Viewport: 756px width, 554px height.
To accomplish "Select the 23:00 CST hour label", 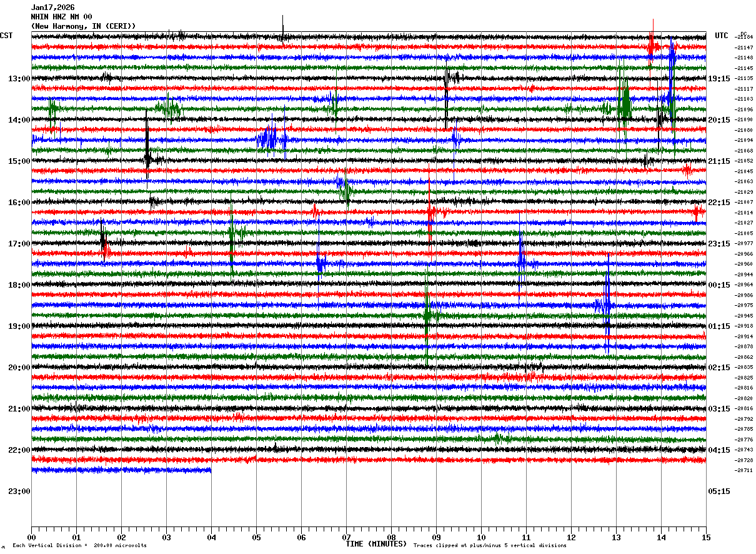I will click(19, 491).
